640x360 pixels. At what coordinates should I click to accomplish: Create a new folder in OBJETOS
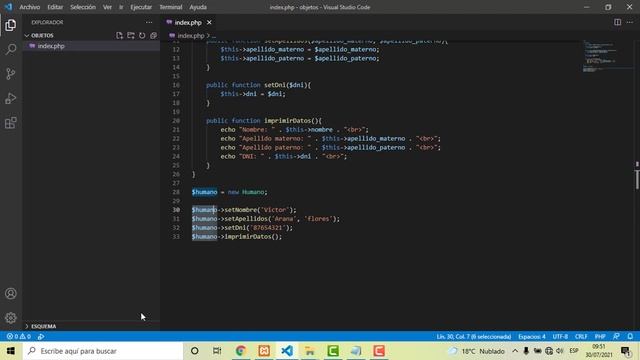(131, 36)
